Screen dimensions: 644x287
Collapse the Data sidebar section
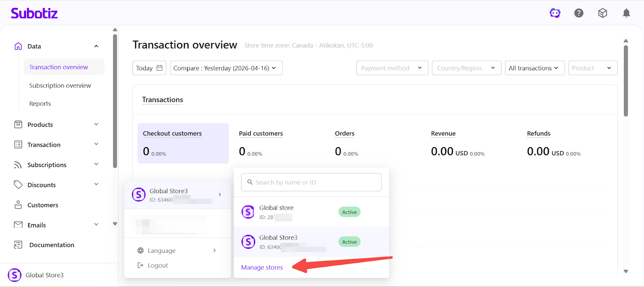[x=96, y=46]
